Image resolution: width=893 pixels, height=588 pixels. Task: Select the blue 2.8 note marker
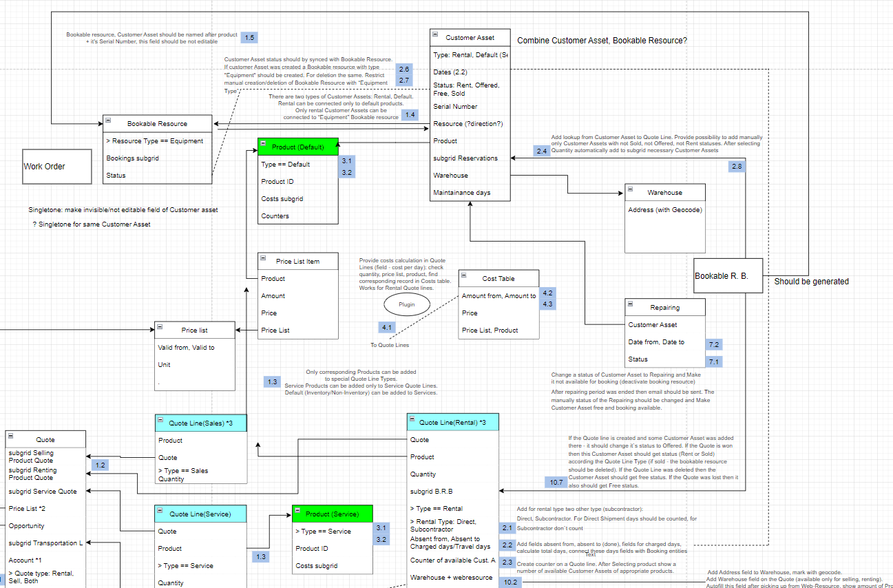tap(737, 167)
